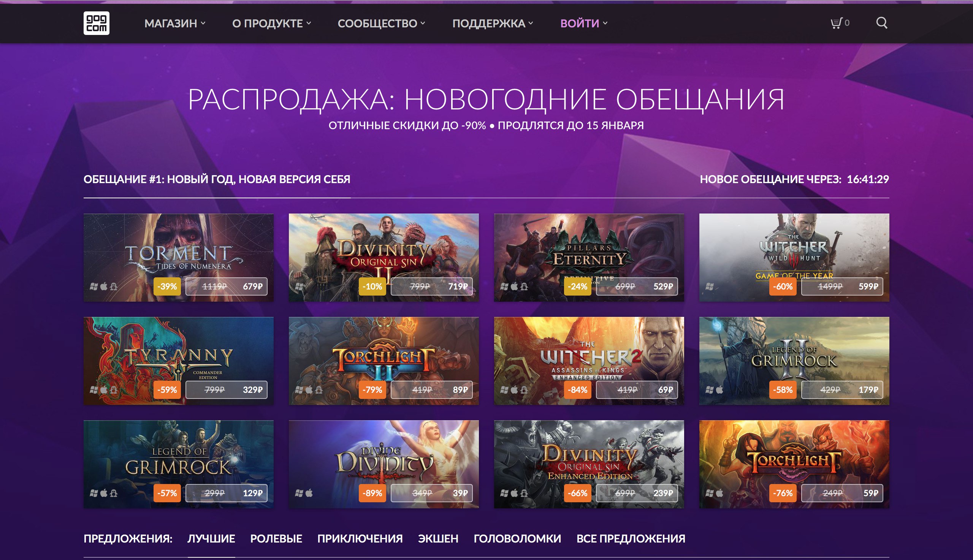The width and height of the screenshot is (973, 560).
Task: Click the 179₽ price on Legend of Grimrock II
Action: tap(842, 390)
